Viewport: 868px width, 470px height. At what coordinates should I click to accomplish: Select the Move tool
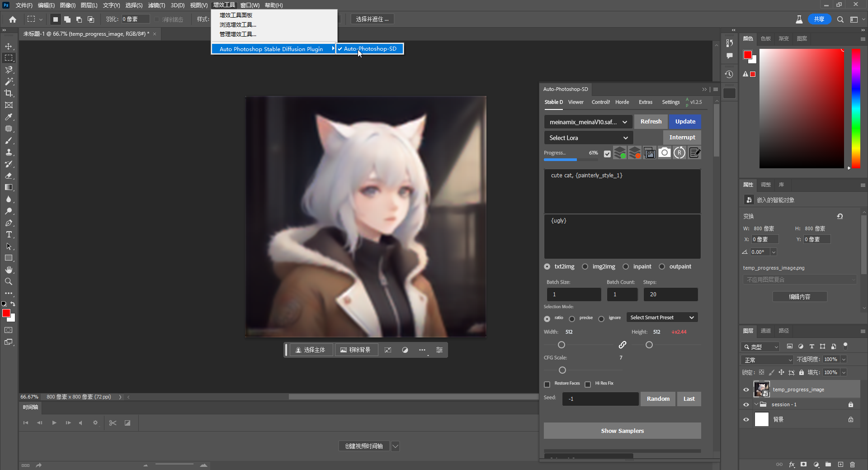[x=9, y=46]
